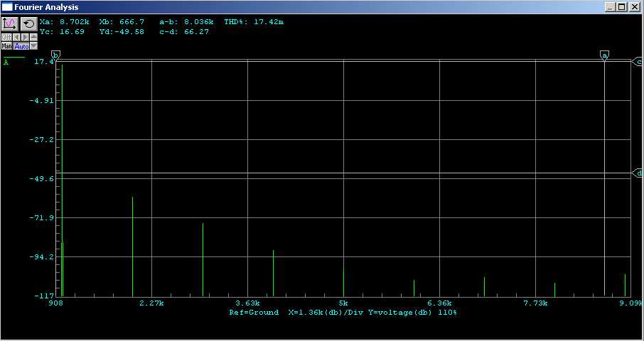This screenshot has height=341, width=644.
Task: Click the 3.63k X-axis label
Action: [x=247, y=303]
